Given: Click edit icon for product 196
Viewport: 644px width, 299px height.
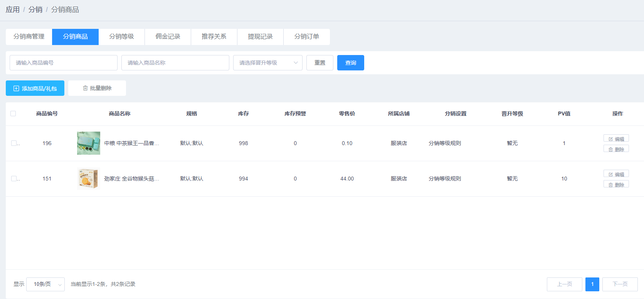Looking at the screenshot, I should pyautogui.click(x=610, y=139).
